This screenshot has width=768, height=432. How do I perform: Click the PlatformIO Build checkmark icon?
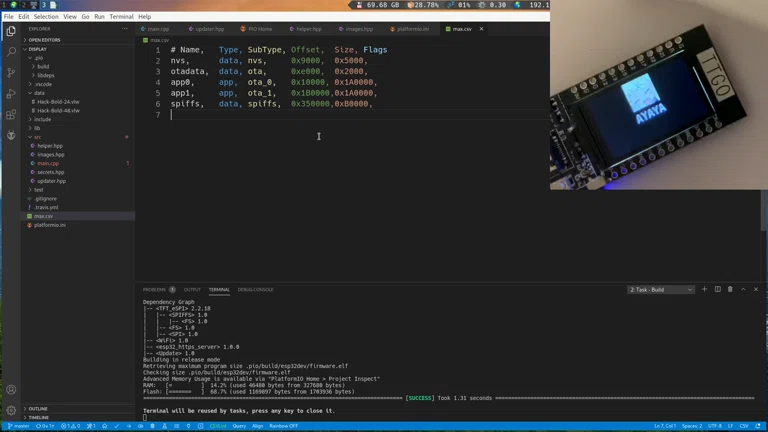[x=117, y=426]
